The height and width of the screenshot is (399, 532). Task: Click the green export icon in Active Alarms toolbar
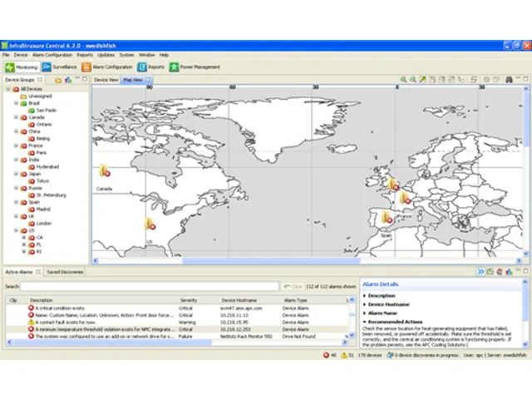490,272
